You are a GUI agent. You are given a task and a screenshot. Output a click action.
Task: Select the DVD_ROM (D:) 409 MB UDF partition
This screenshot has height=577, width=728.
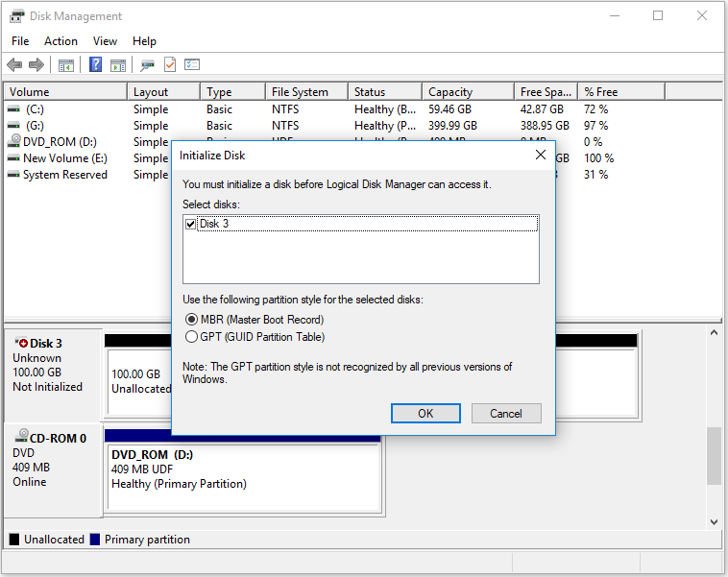pyautogui.click(x=244, y=477)
